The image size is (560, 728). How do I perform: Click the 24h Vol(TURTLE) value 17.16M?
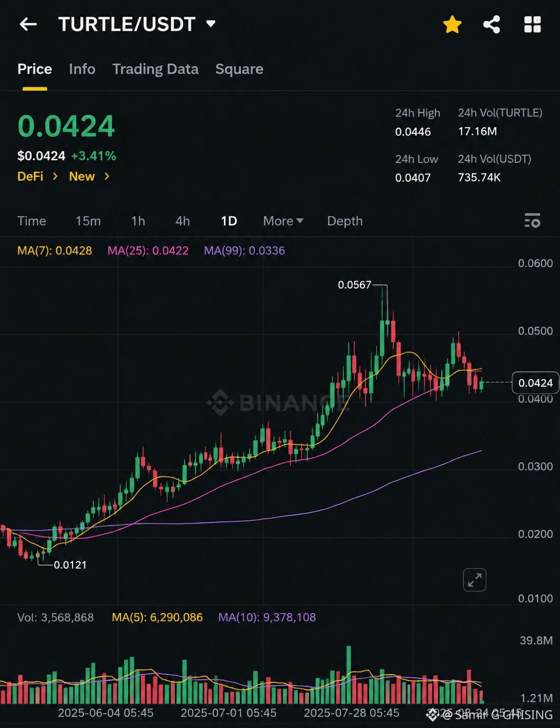(x=478, y=131)
